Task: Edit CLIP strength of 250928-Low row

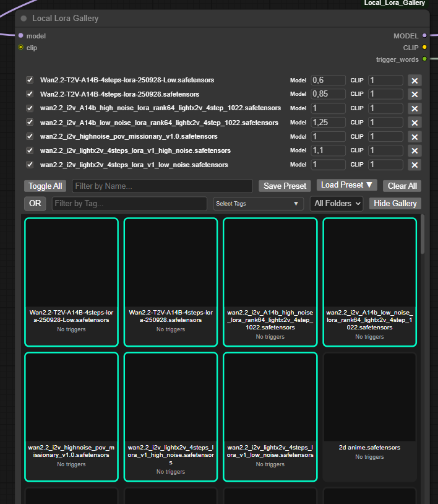Action: tap(385, 80)
